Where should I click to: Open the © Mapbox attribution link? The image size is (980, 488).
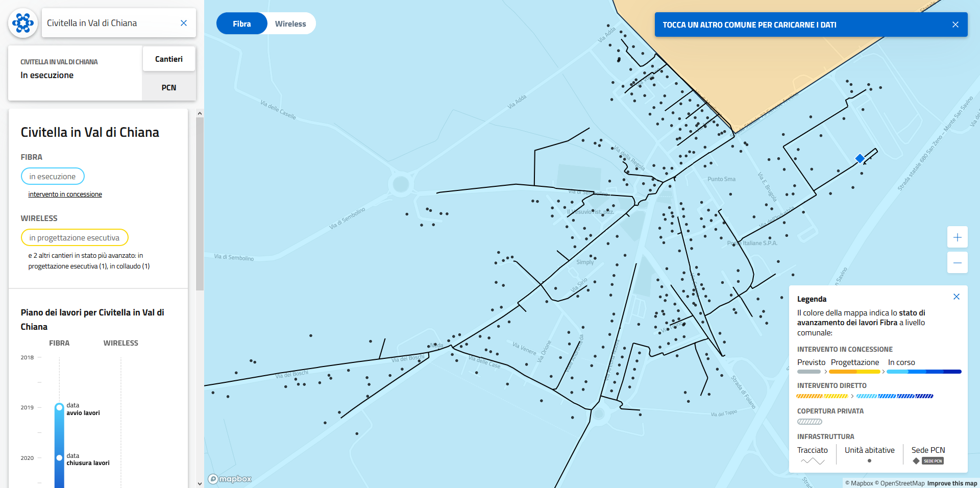859,483
